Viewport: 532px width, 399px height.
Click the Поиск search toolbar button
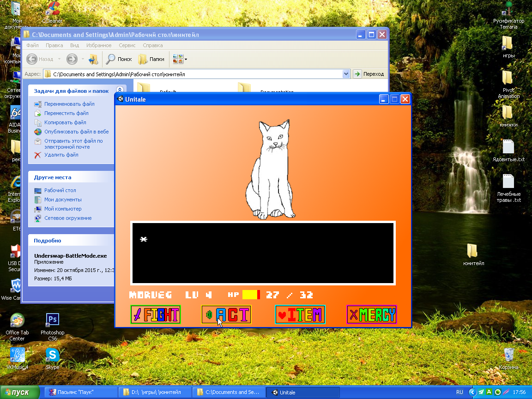pos(119,59)
